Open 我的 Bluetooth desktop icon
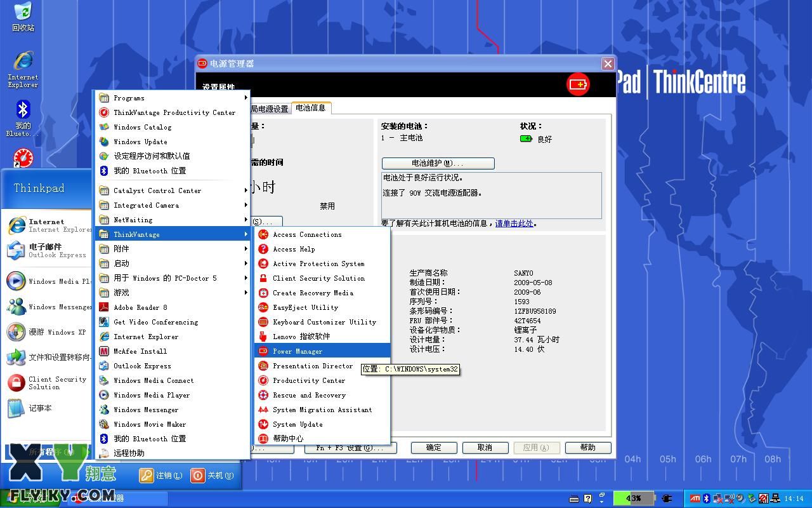Screen dimensions: 812x508 [23, 119]
